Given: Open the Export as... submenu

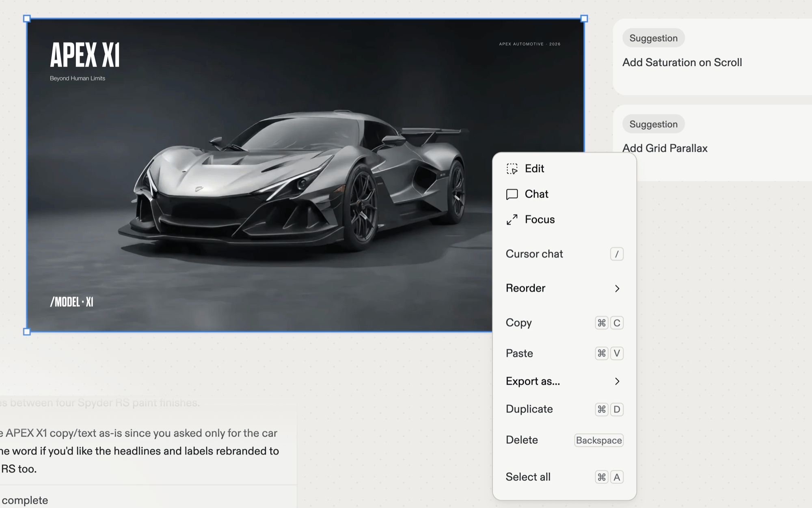Looking at the screenshot, I should (x=564, y=381).
